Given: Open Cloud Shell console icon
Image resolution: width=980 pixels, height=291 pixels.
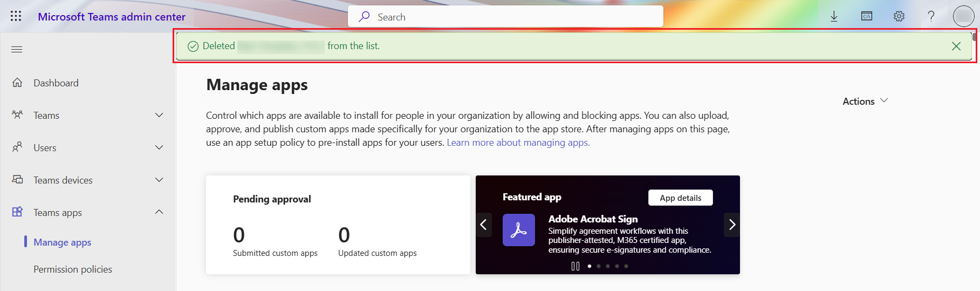Looking at the screenshot, I should (867, 16).
